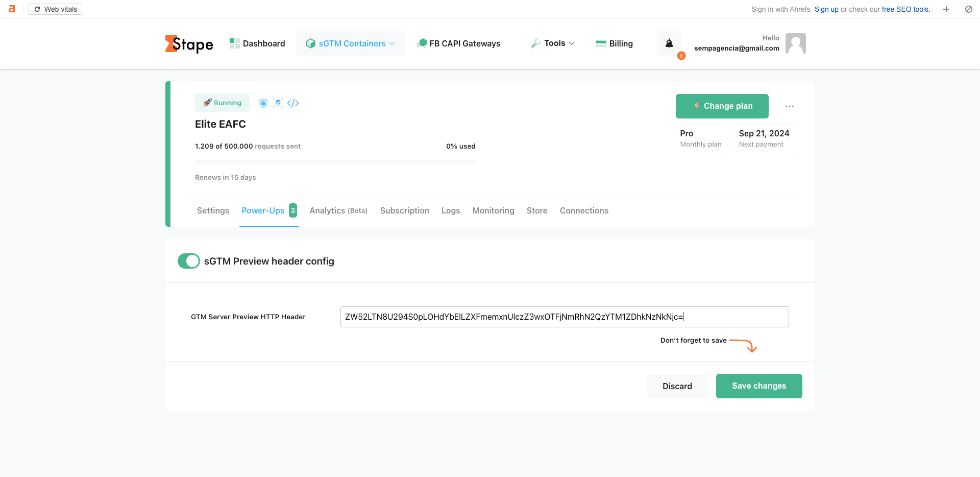Click the Elite EAFC container title

click(220, 124)
